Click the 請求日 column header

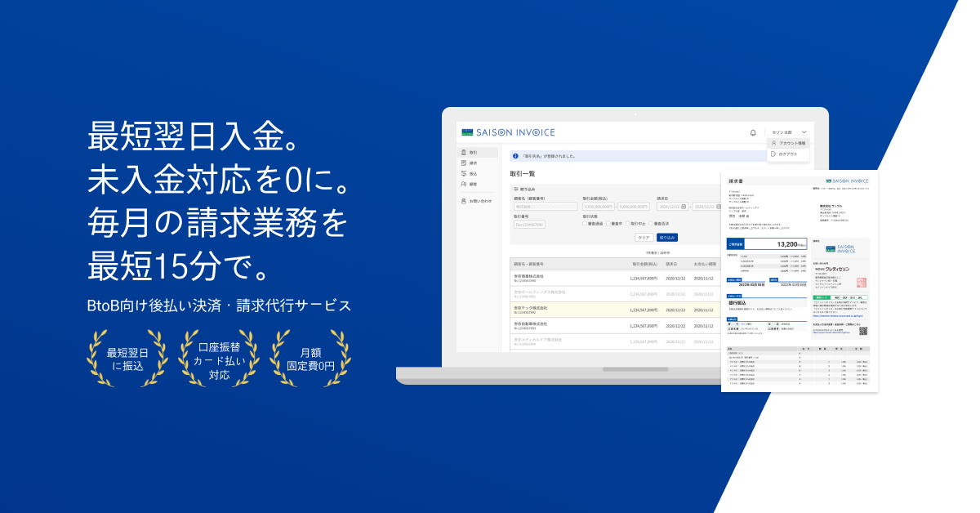(x=672, y=264)
